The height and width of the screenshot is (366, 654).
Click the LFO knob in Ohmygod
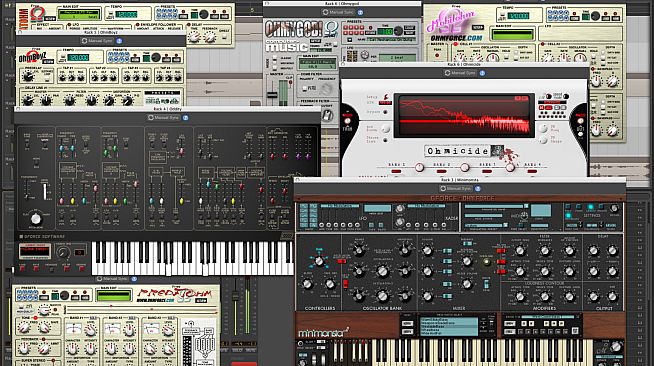pyautogui.click(x=365, y=55)
